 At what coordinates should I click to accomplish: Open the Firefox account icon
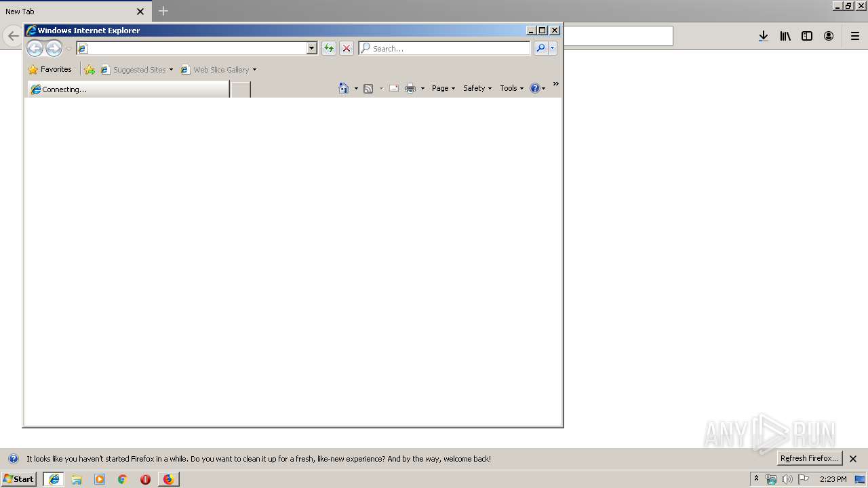click(x=829, y=36)
